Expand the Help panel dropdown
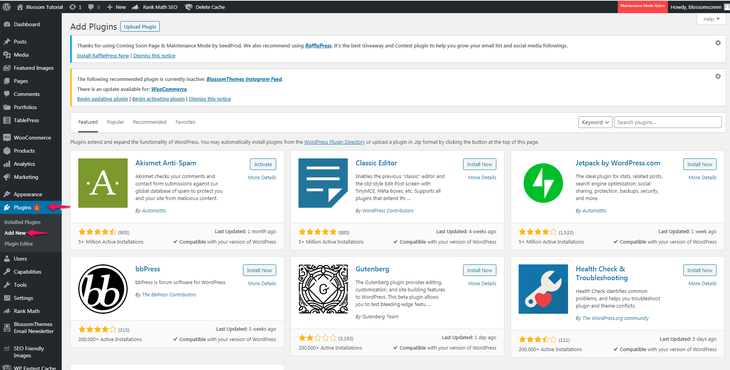This screenshot has width=730, height=370. 711,19
